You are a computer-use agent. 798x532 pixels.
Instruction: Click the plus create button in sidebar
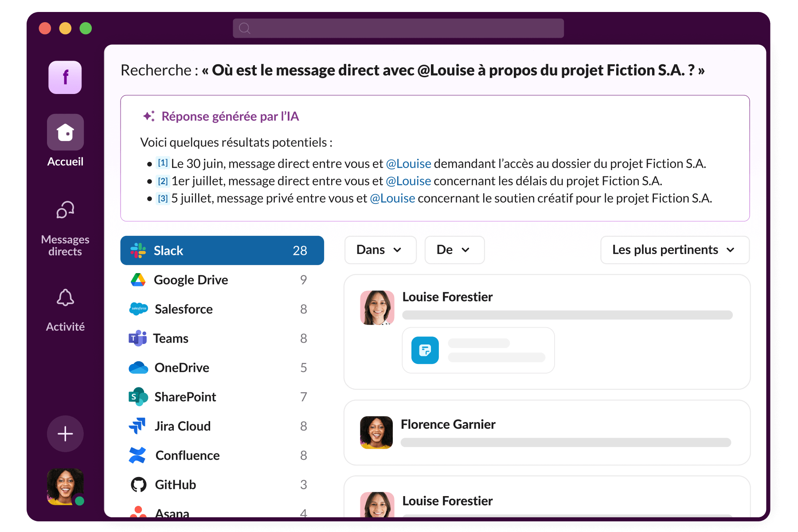[65, 434]
